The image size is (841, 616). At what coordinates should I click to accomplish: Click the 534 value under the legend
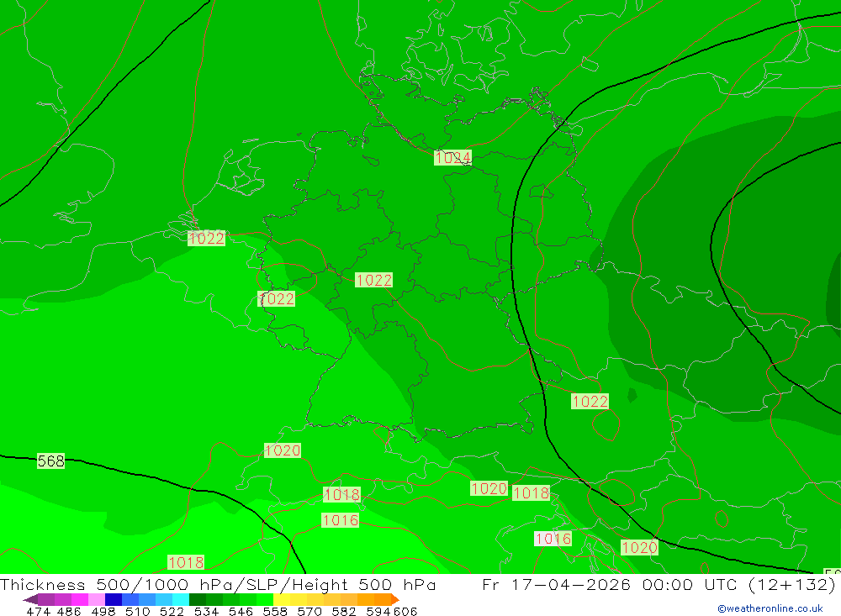point(206,611)
